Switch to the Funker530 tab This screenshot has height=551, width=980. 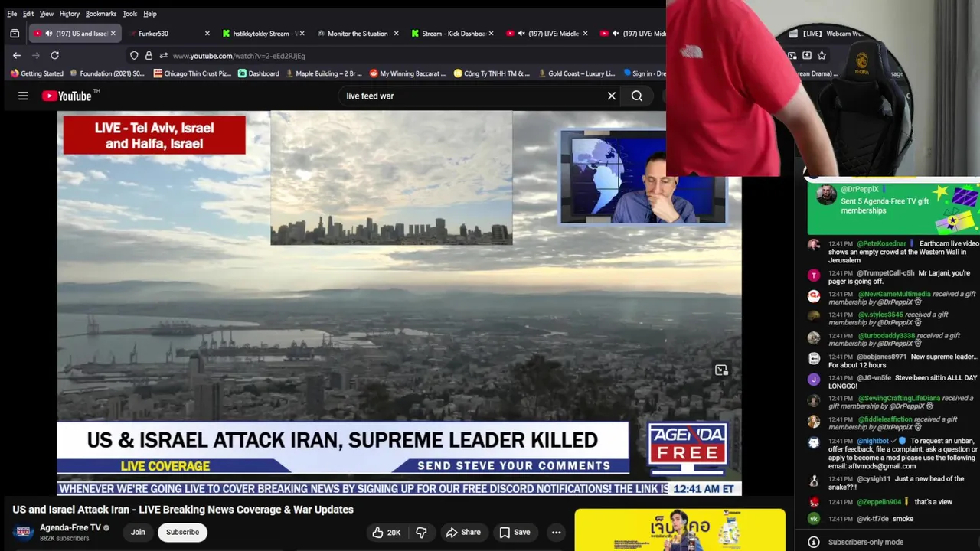coord(168,34)
